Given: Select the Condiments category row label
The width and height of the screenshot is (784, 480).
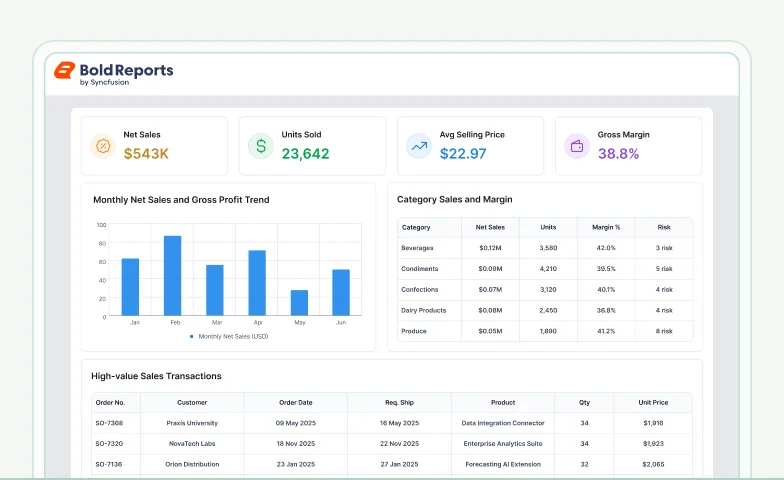Looking at the screenshot, I should (x=420, y=268).
